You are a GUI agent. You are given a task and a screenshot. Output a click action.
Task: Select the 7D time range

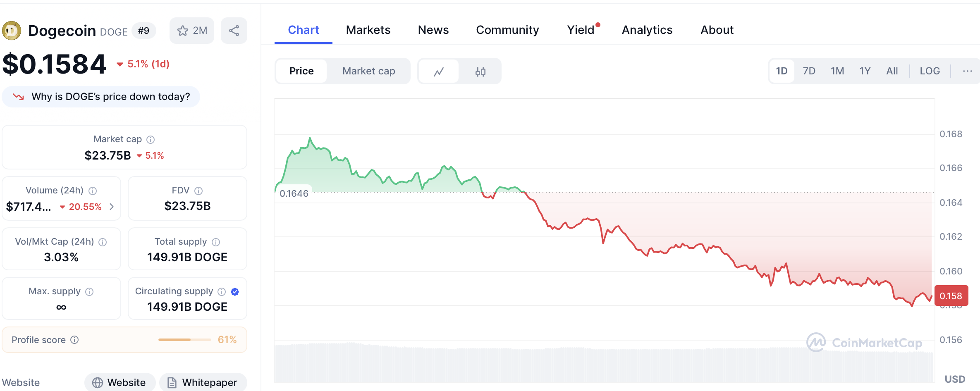[x=809, y=71]
